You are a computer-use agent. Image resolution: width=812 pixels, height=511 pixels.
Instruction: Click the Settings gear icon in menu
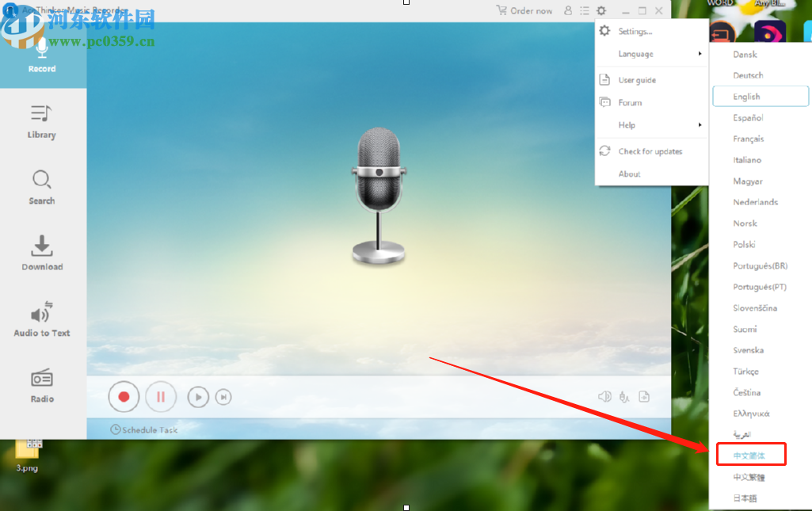pos(604,31)
